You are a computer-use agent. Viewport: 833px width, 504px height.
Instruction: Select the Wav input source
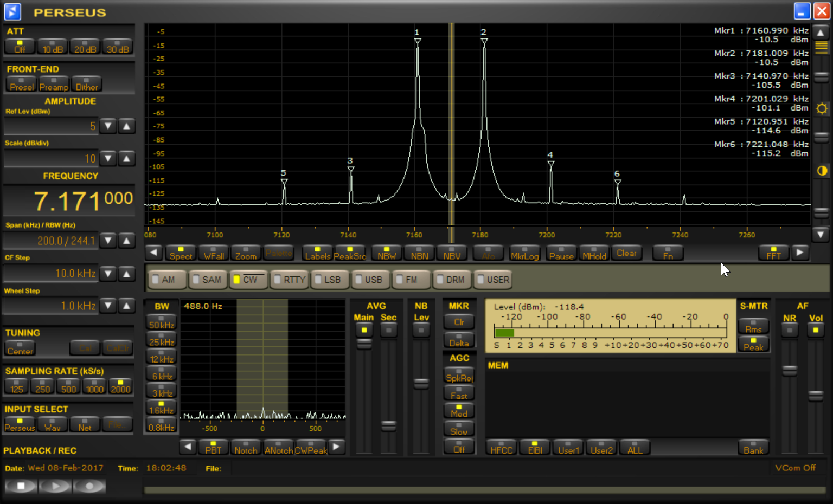pos(53,424)
